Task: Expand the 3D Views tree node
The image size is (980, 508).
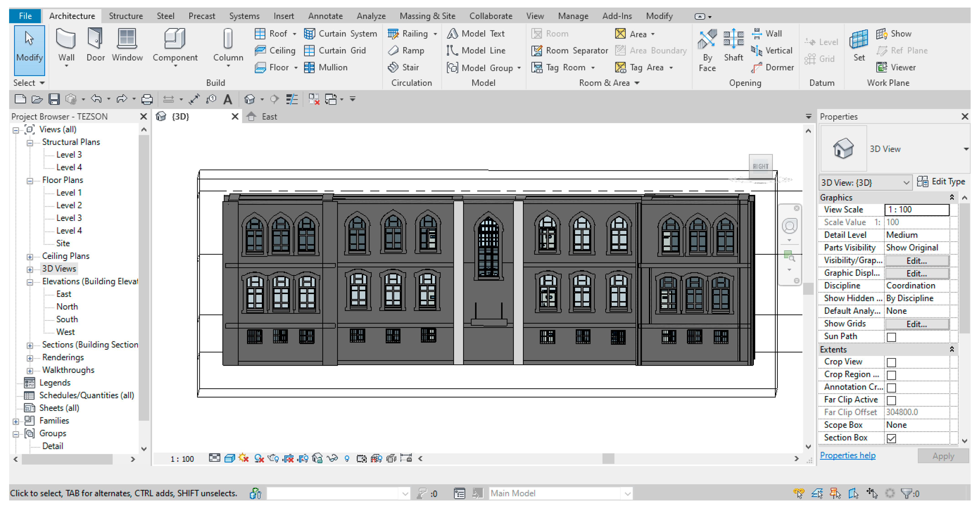Action: tap(30, 270)
